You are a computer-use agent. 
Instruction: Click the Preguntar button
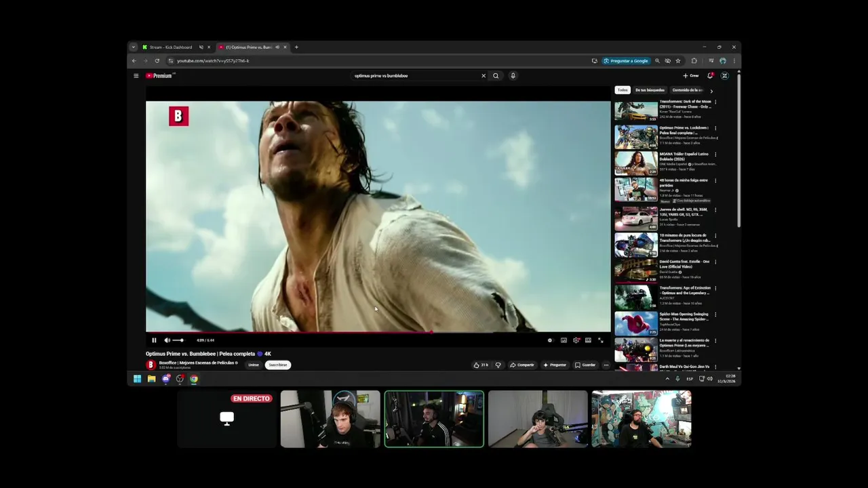pyautogui.click(x=555, y=365)
